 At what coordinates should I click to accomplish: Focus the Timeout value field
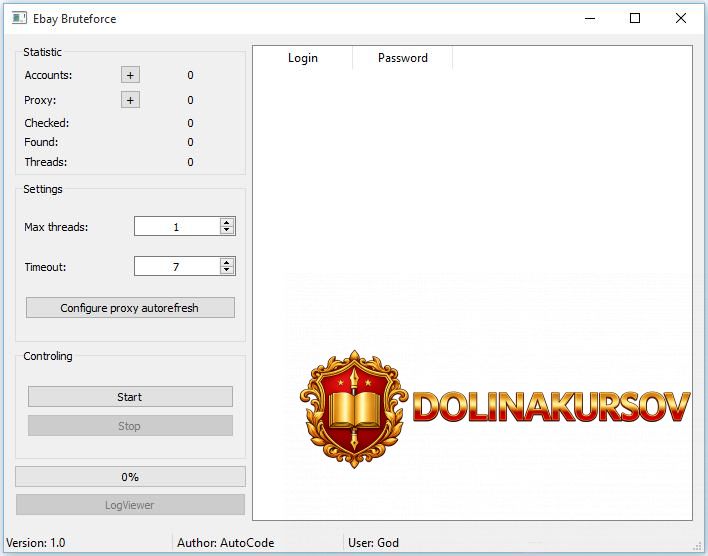(176, 266)
